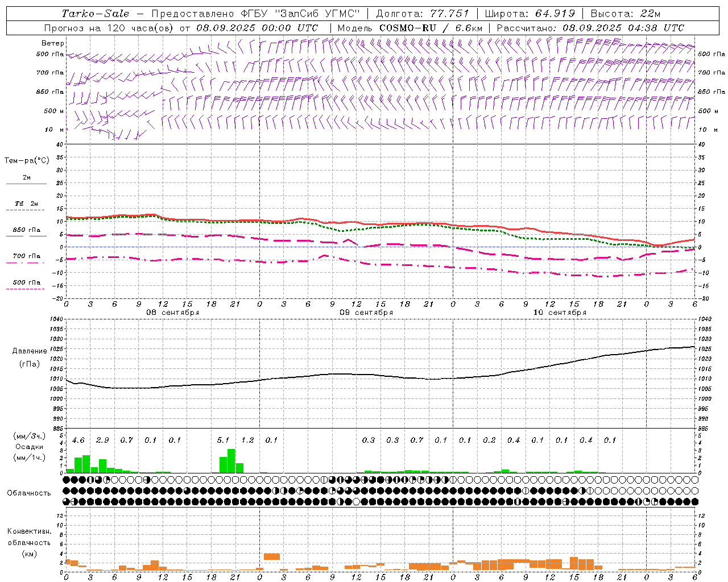
Task: Click the Tarko-Sale station title
Action: coord(96,14)
